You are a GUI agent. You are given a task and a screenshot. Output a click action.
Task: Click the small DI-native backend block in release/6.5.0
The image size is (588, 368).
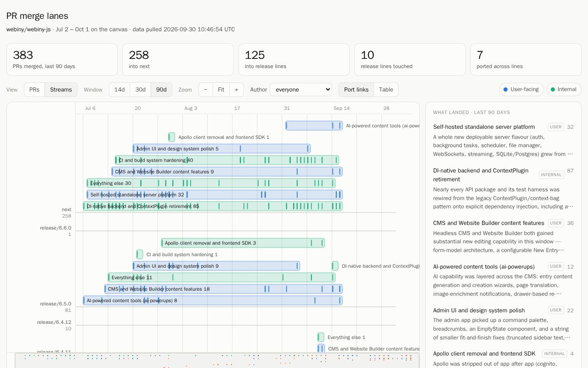point(335,266)
